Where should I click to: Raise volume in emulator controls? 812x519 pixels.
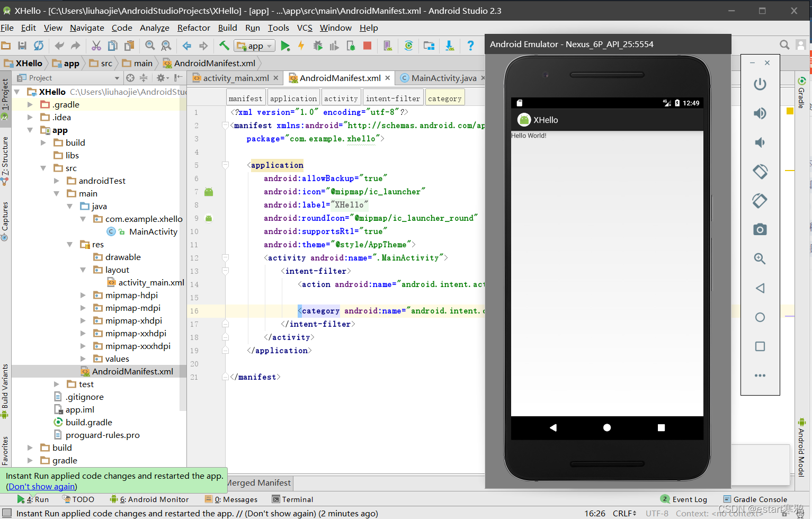coord(760,113)
